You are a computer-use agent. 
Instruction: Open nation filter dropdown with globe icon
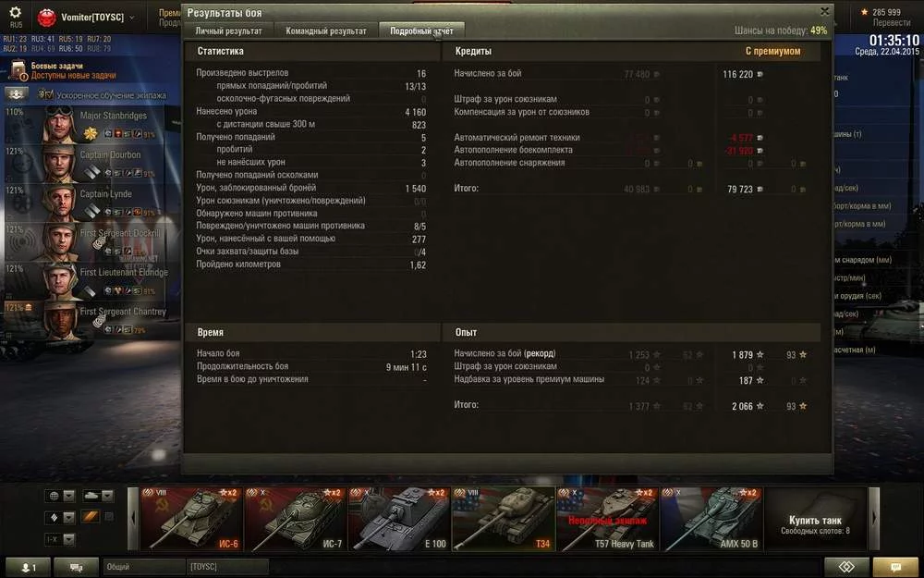point(61,496)
